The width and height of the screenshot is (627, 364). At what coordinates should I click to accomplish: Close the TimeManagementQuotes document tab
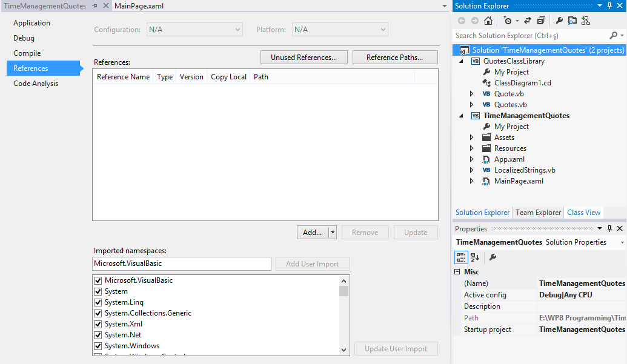coord(106,5)
